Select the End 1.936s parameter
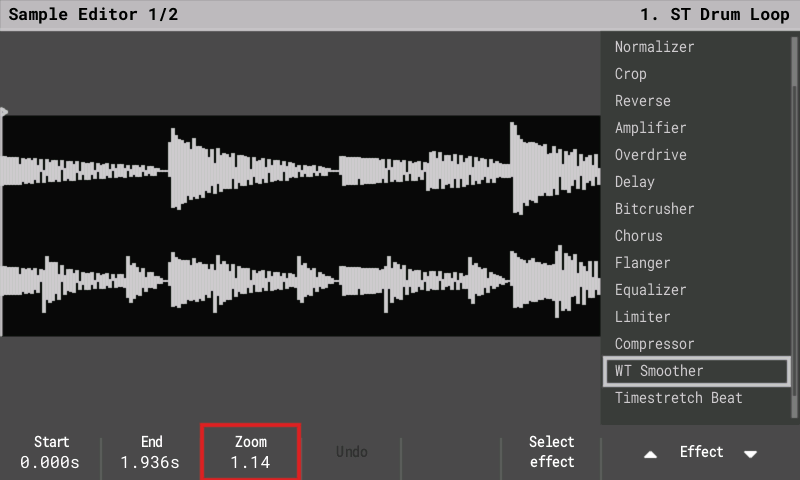The height and width of the screenshot is (480, 800). pyautogui.click(x=151, y=452)
